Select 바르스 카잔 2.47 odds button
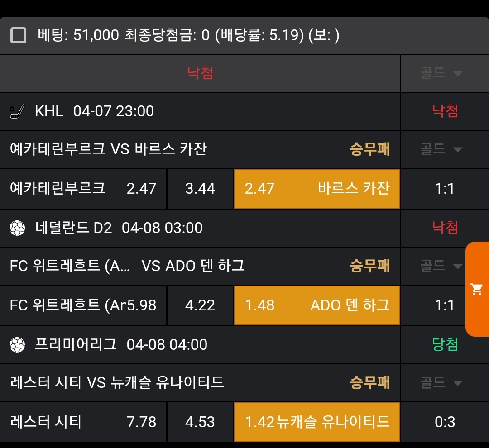Screen dimensions: 489x448 [x=317, y=189]
